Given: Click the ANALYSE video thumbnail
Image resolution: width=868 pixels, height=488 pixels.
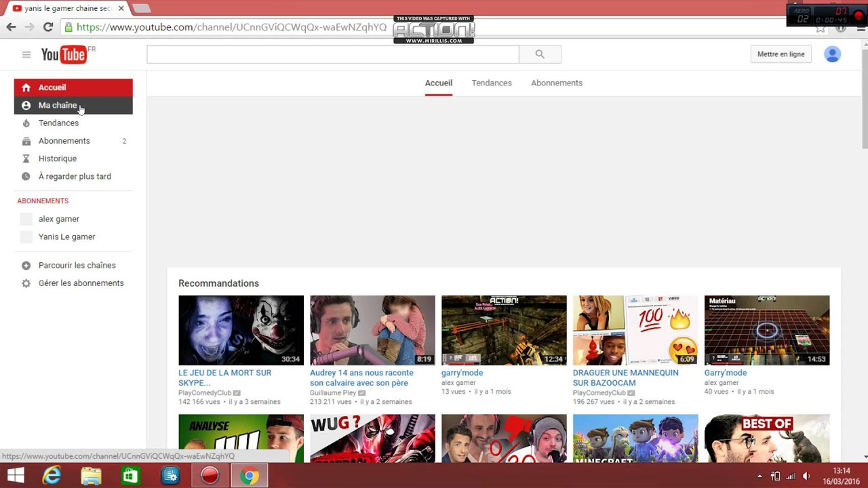Looking at the screenshot, I should (x=241, y=439).
